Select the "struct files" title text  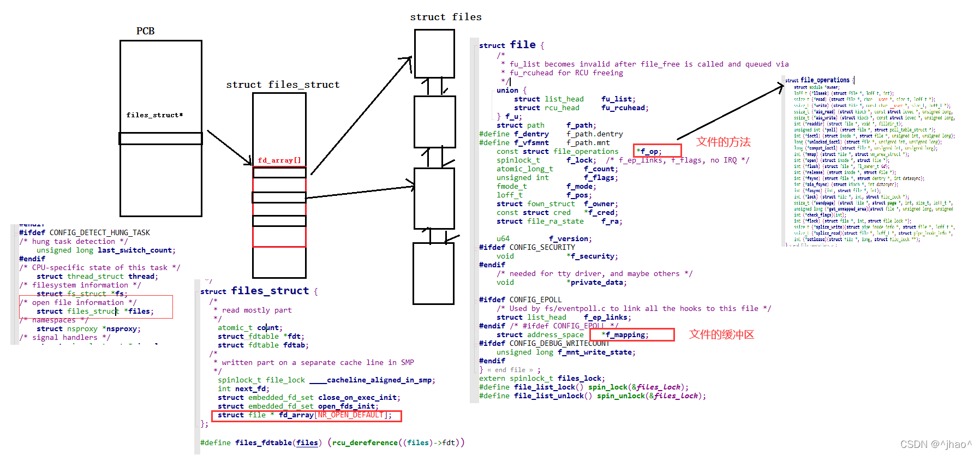[x=446, y=17]
